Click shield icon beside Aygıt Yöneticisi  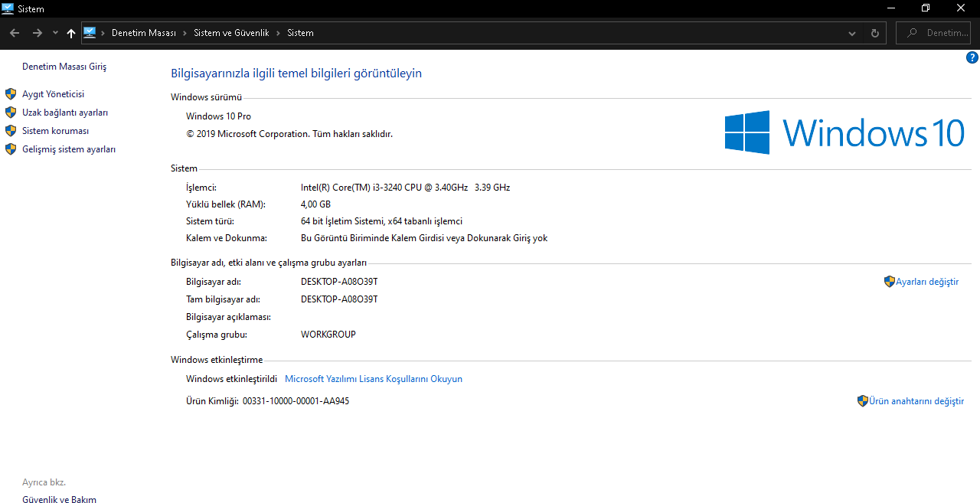[x=11, y=94]
